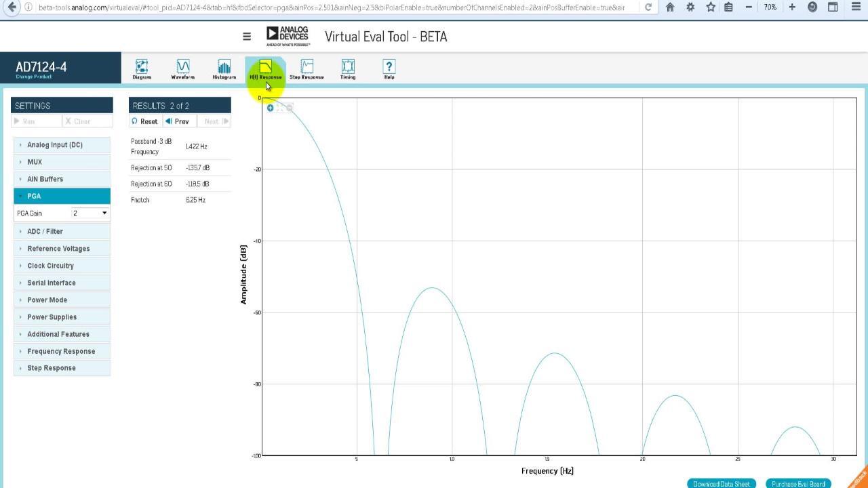
Task: Expand the Clock Circuitry section
Action: click(62, 266)
